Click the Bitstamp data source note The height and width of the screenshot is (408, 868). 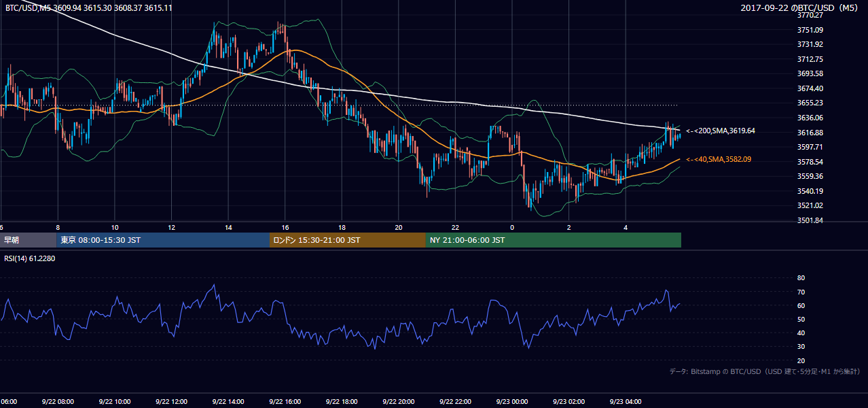(x=765, y=371)
